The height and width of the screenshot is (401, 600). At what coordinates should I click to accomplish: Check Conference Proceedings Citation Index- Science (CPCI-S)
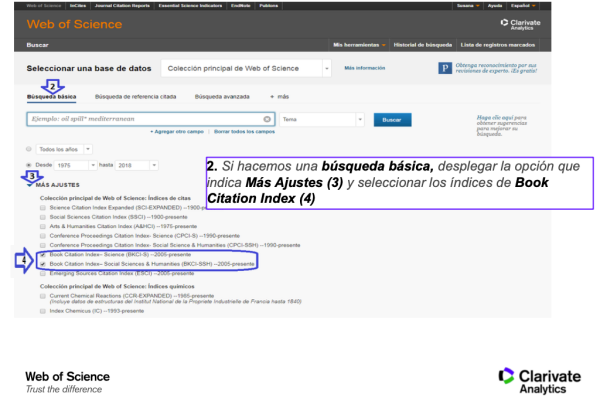[x=42, y=236]
